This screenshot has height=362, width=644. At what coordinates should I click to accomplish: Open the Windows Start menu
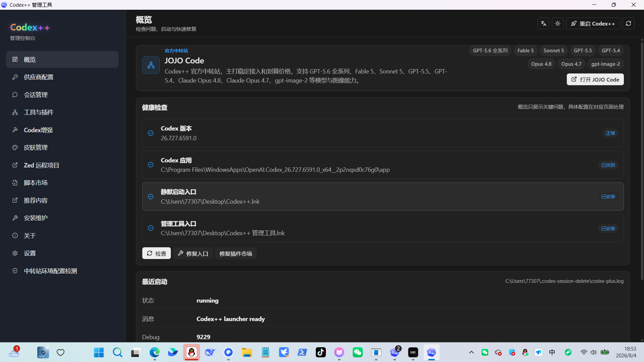(99, 352)
